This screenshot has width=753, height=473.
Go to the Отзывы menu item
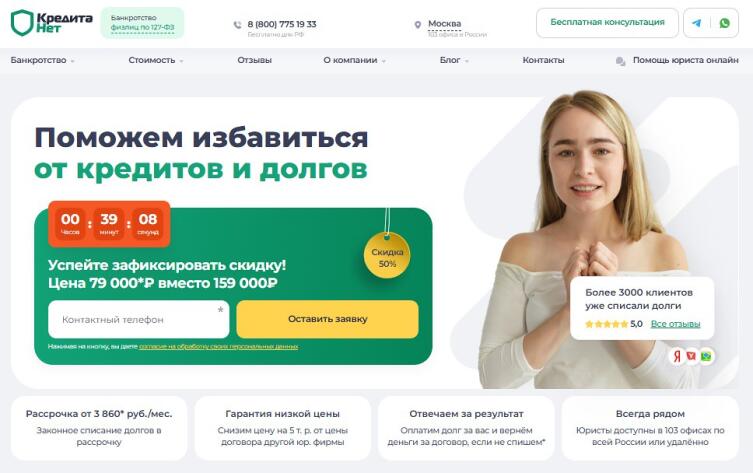tap(255, 60)
